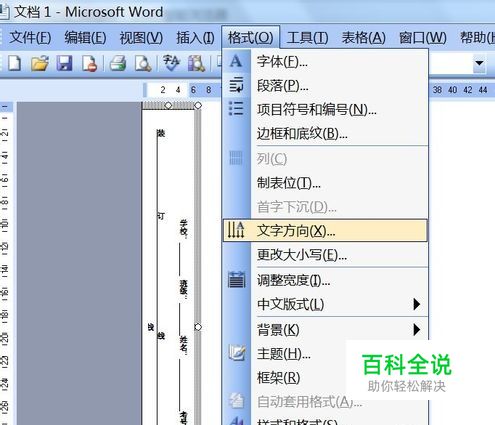Screen dimensions: 495x425
Task: Open the 视图(V) menu
Action: [141, 37]
